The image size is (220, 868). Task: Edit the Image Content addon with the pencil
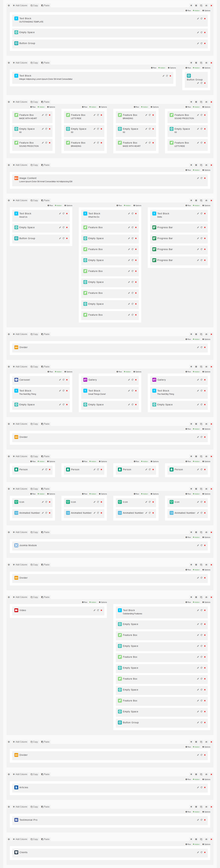click(198, 178)
